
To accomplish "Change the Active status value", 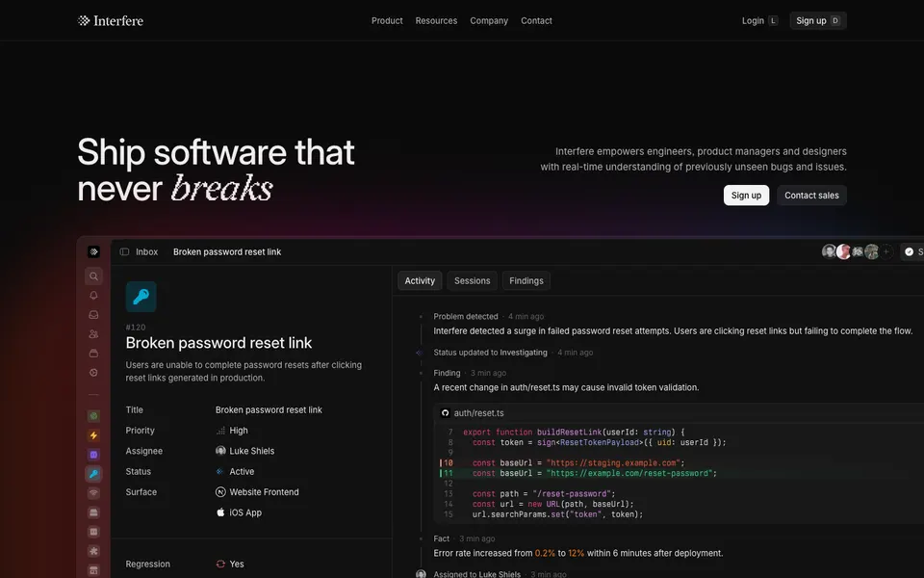I will (x=235, y=471).
